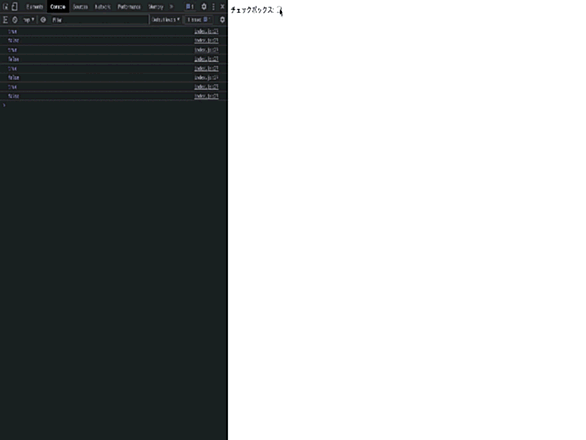This screenshot has height=440, width=586.
Task: Click the チェックボックス label text
Action: click(x=252, y=10)
